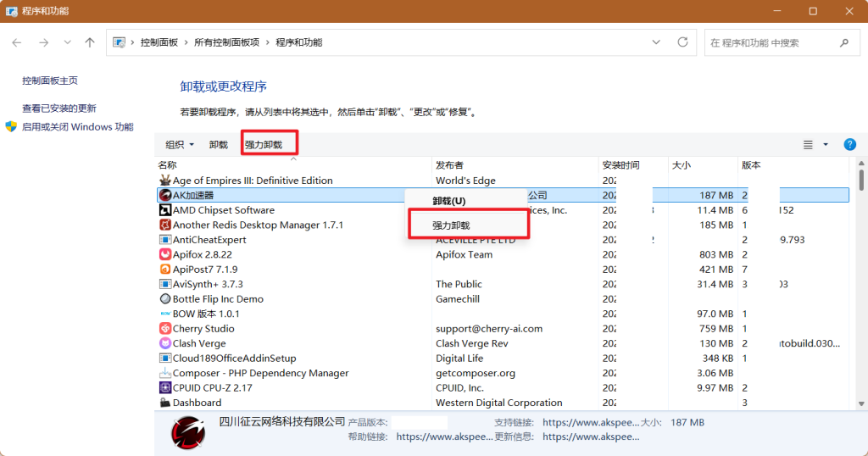
Task: Click the refresh icon beside address bar
Action: pos(682,42)
